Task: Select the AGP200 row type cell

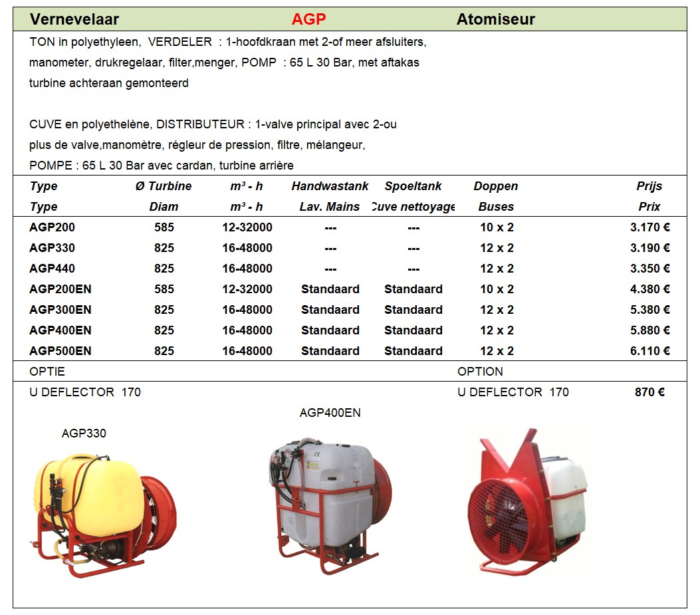Action: [x=52, y=227]
